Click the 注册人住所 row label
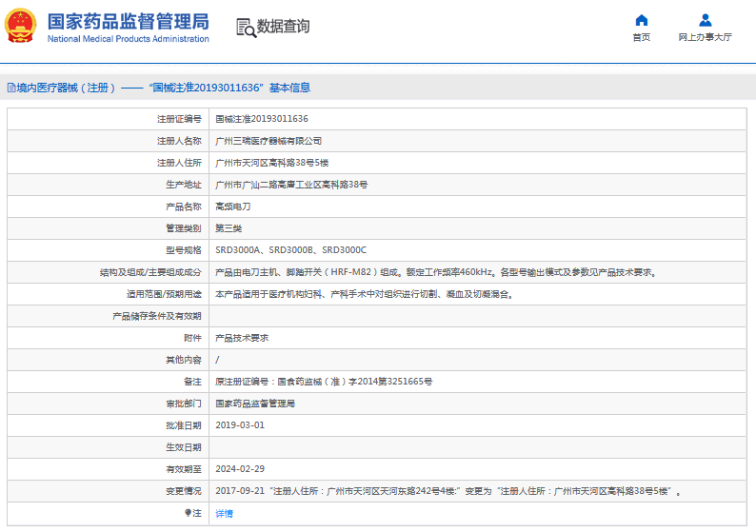 pyautogui.click(x=179, y=163)
